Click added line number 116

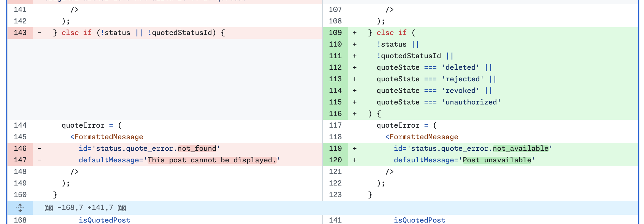(x=335, y=114)
